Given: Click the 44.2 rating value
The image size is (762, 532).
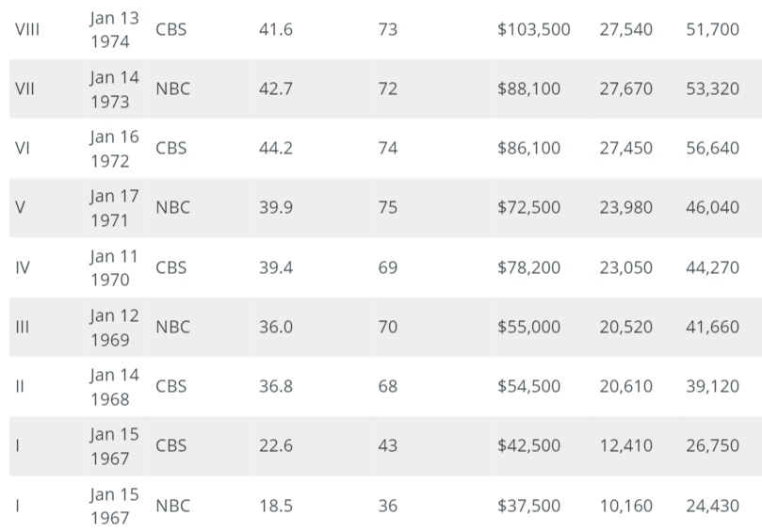Looking at the screenshot, I should (x=276, y=148).
